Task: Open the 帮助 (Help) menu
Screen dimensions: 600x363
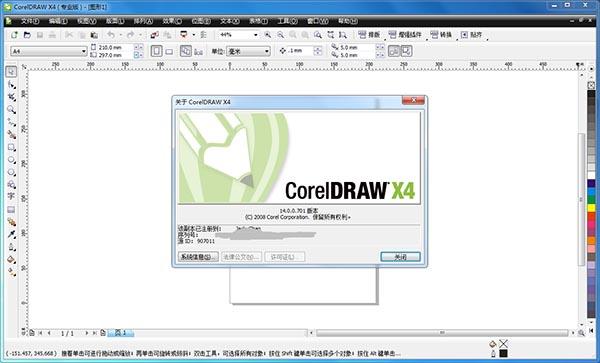Action: click(347, 21)
